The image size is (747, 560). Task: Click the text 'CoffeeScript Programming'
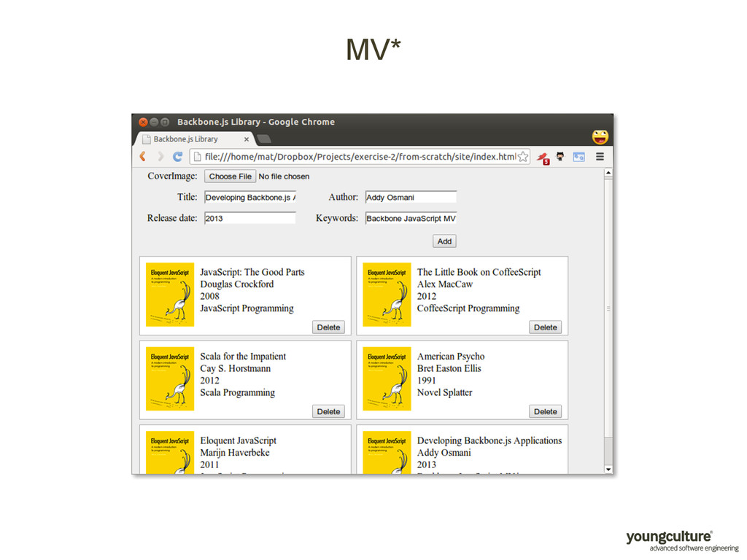pos(468,308)
